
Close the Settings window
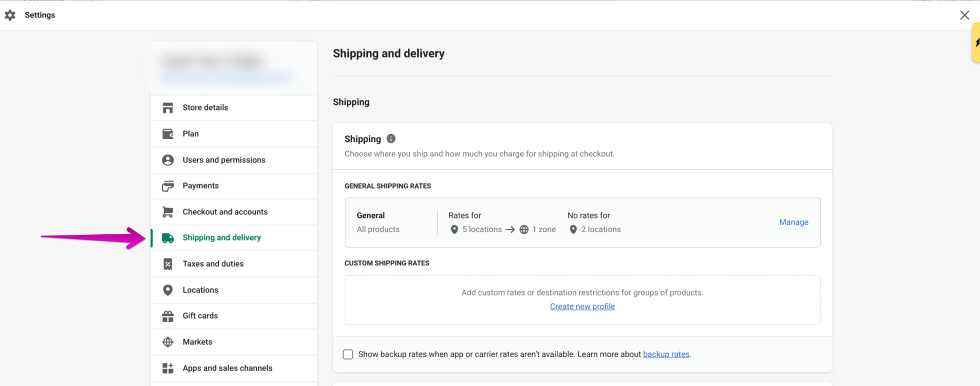coord(965,15)
